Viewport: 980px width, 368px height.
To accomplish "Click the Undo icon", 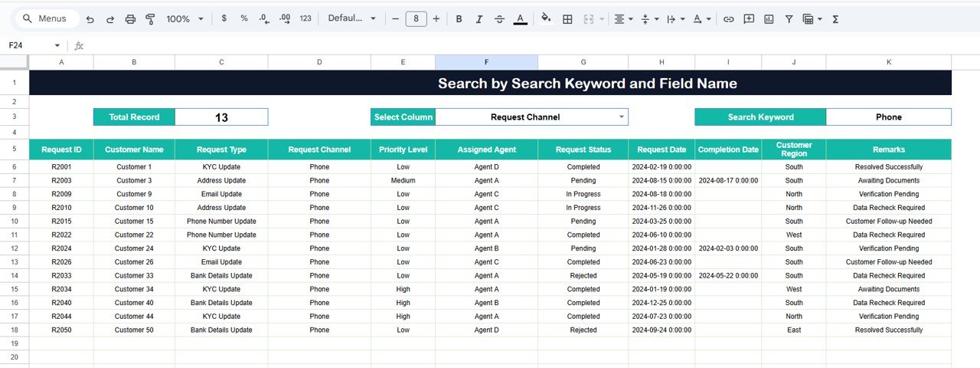I will [90, 19].
